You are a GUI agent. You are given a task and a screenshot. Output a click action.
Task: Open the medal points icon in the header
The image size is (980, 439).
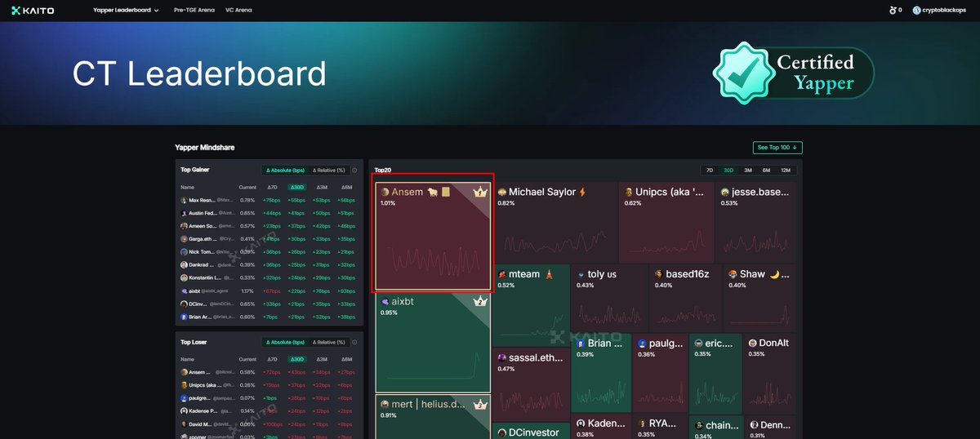(x=893, y=11)
